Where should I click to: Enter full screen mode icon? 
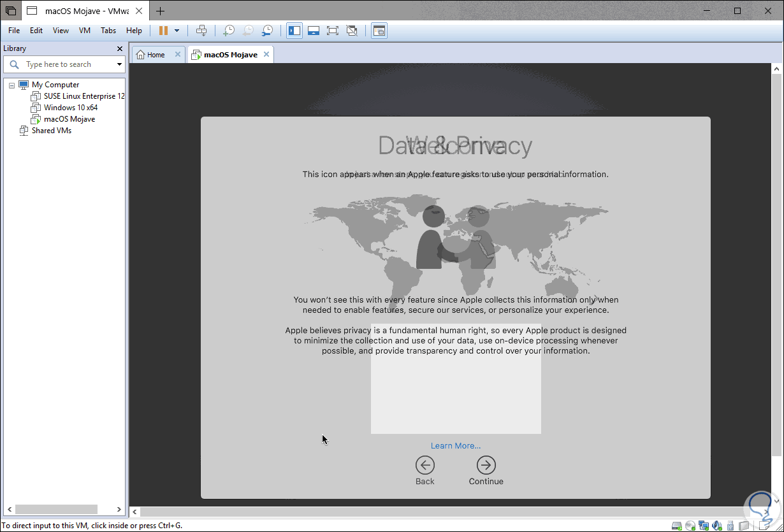tap(332, 31)
